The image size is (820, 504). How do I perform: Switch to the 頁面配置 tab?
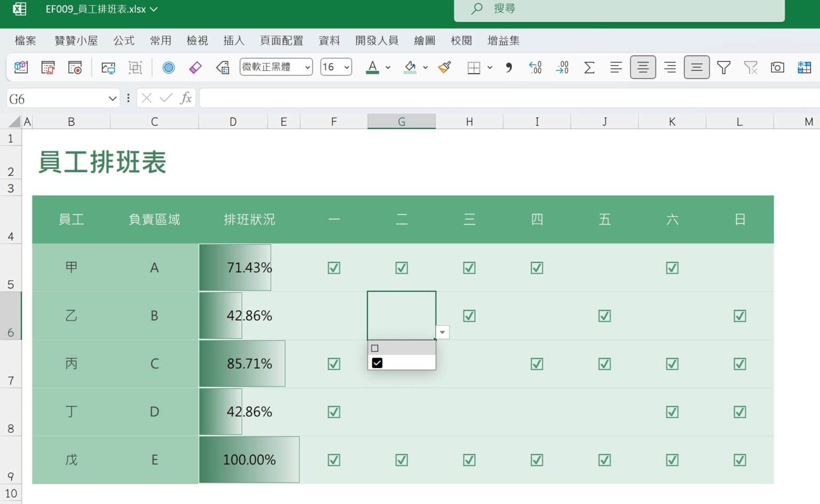coord(281,41)
